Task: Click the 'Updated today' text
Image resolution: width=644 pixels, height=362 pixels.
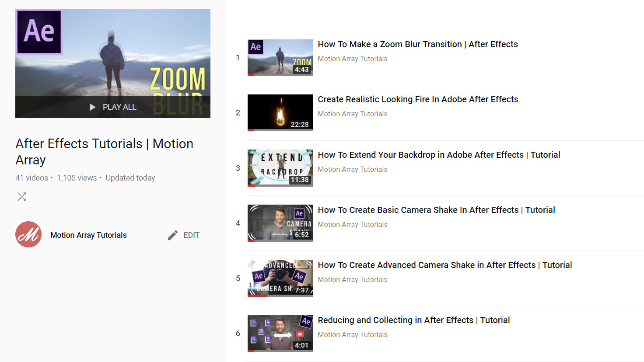Action: coord(130,178)
